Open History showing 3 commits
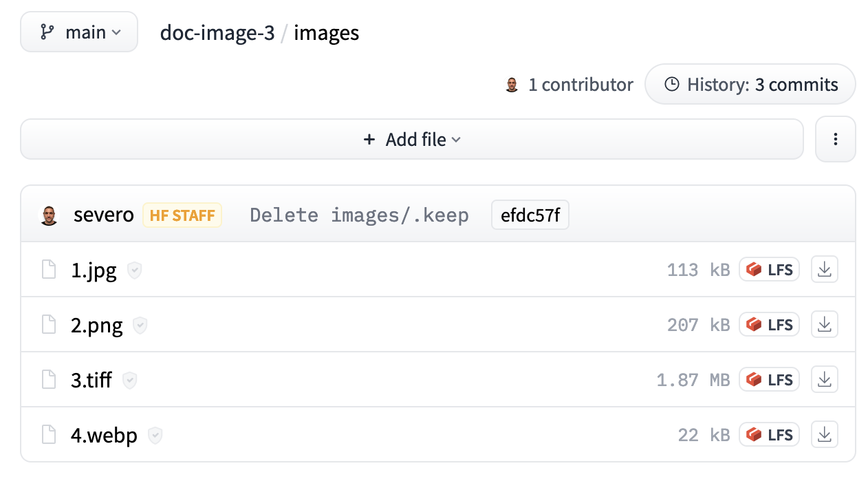Image resolution: width=868 pixels, height=479 pixels. pyautogui.click(x=750, y=85)
